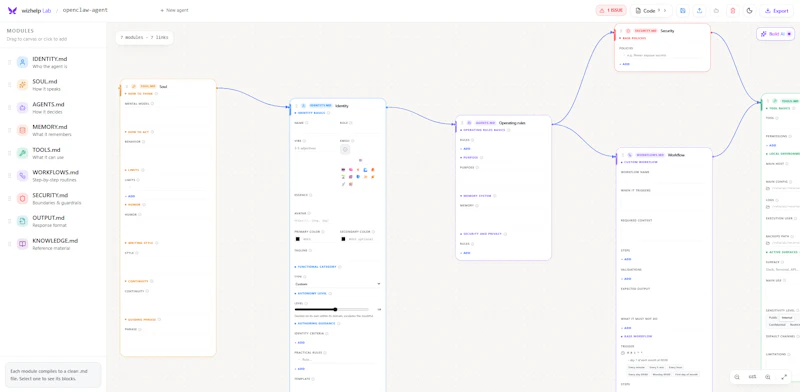
Task: Select the Every minute trigger preset
Action: (x=636, y=367)
